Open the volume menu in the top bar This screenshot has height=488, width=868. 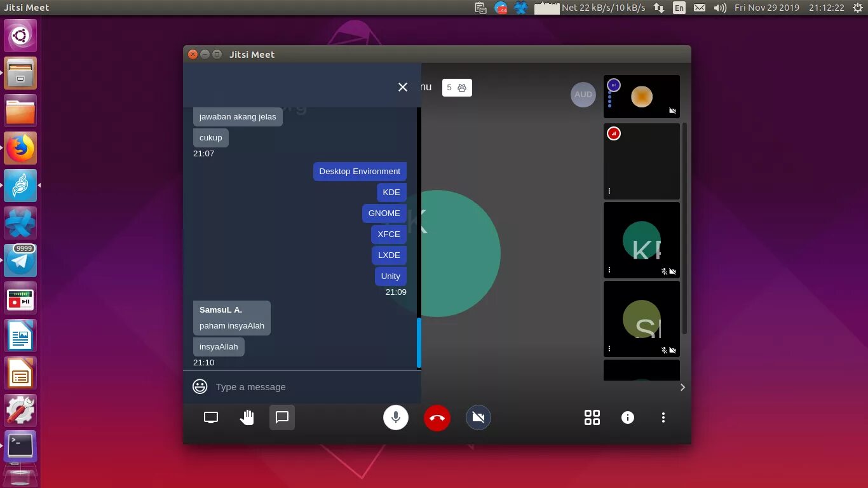719,7
